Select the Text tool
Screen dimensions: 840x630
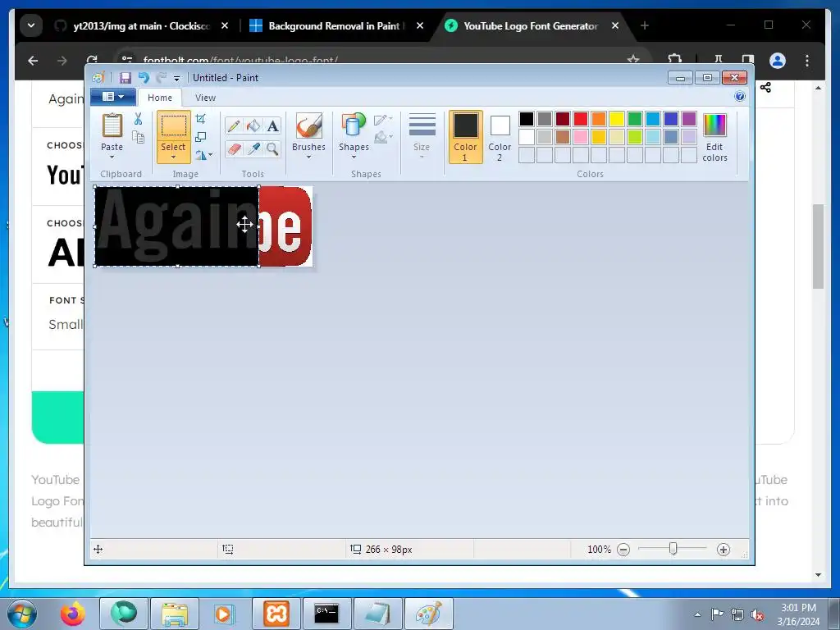tap(272, 126)
